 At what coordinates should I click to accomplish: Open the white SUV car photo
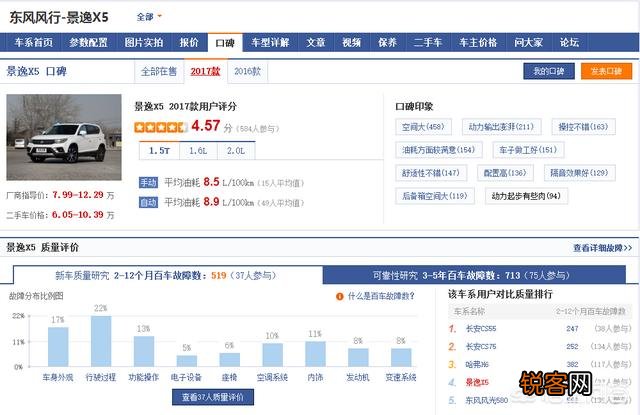pyautogui.click(x=64, y=137)
